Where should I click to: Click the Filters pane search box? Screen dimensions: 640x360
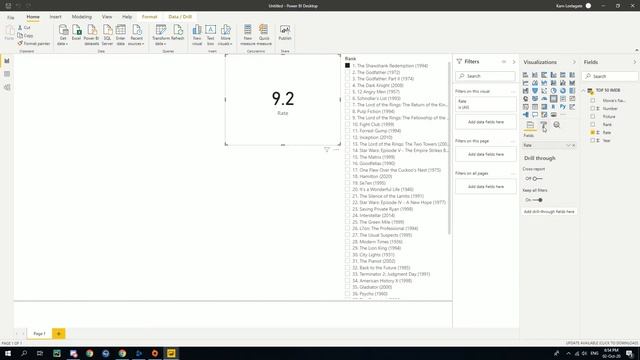tap(485, 76)
